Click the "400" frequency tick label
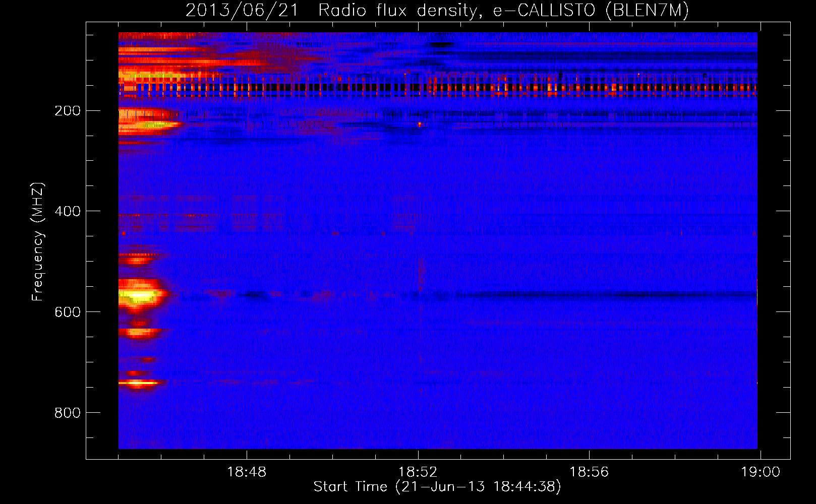 coord(68,211)
